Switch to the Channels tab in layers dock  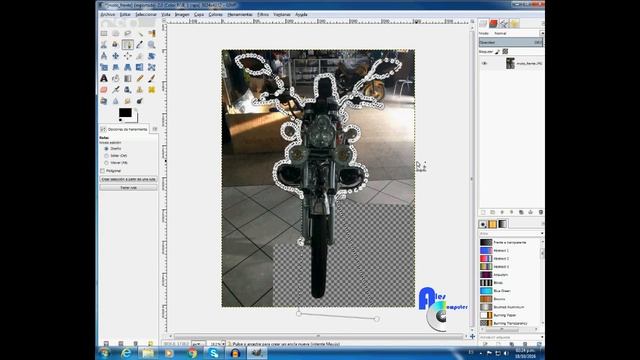point(493,23)
